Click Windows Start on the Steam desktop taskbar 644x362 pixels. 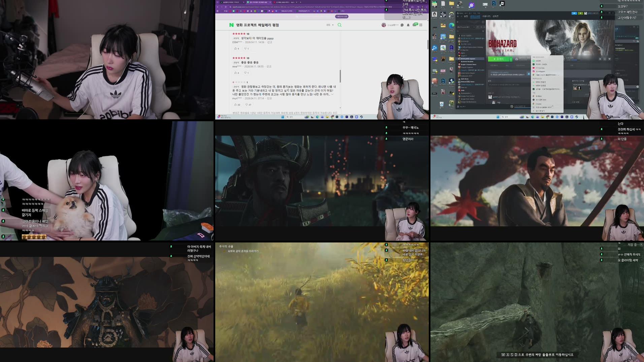pos(498,117)
